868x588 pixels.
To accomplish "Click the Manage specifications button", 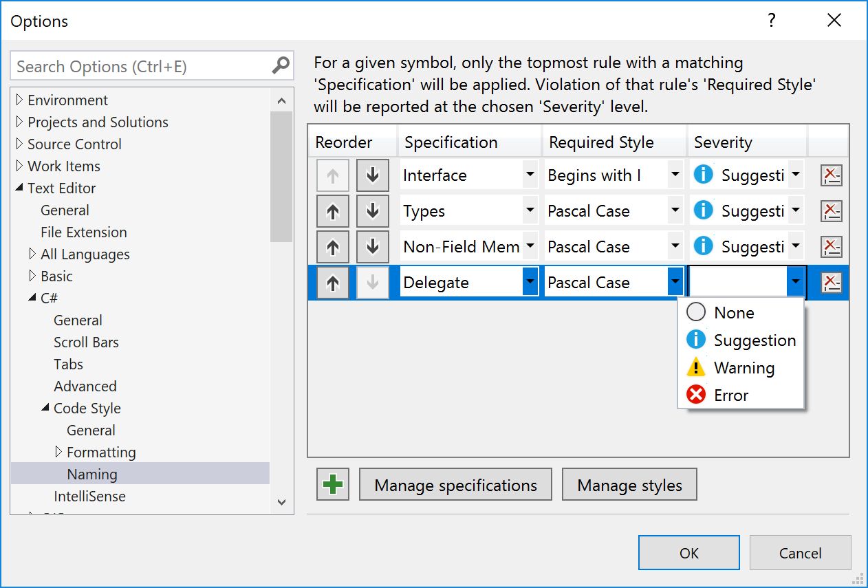I will [455, 485].
